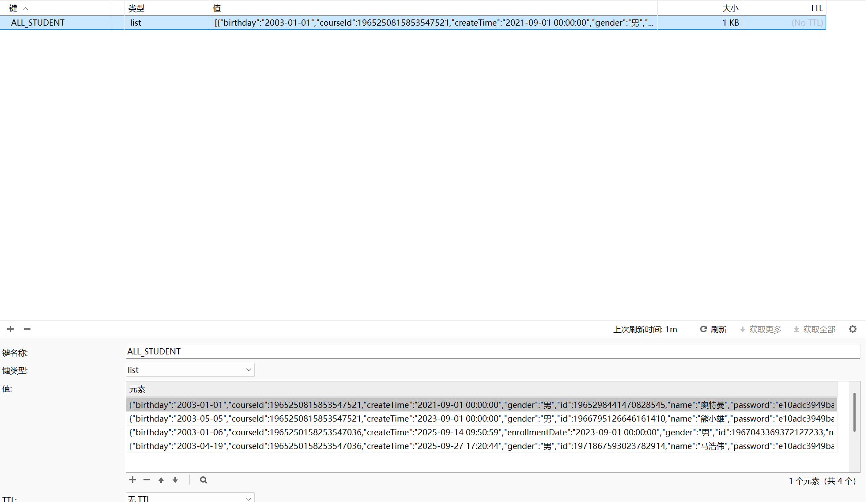The width and height of the screenshot is (868, 502).
Task: Select ALL_STUDENT key row
Action: click(38, 23)
